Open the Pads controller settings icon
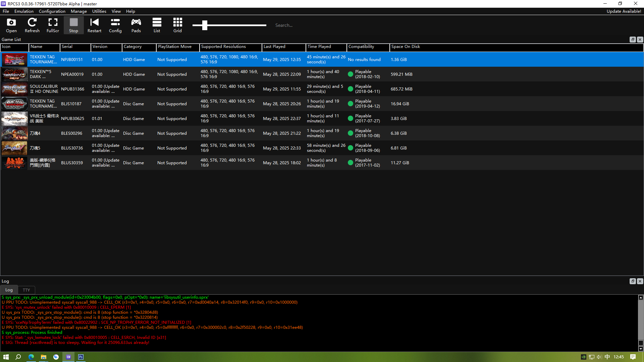Screen dimensions: 644x362 pos(136,25)
